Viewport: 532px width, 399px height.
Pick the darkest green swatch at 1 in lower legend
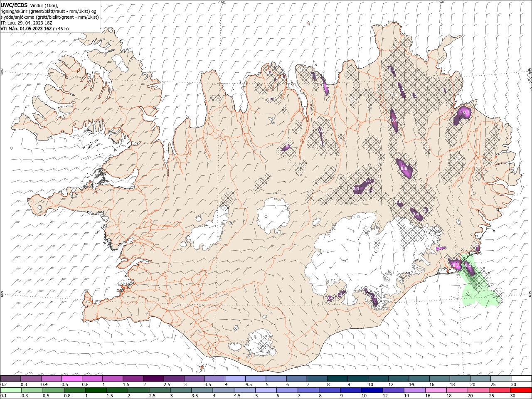pyautogui.click(x=96, y=390)
